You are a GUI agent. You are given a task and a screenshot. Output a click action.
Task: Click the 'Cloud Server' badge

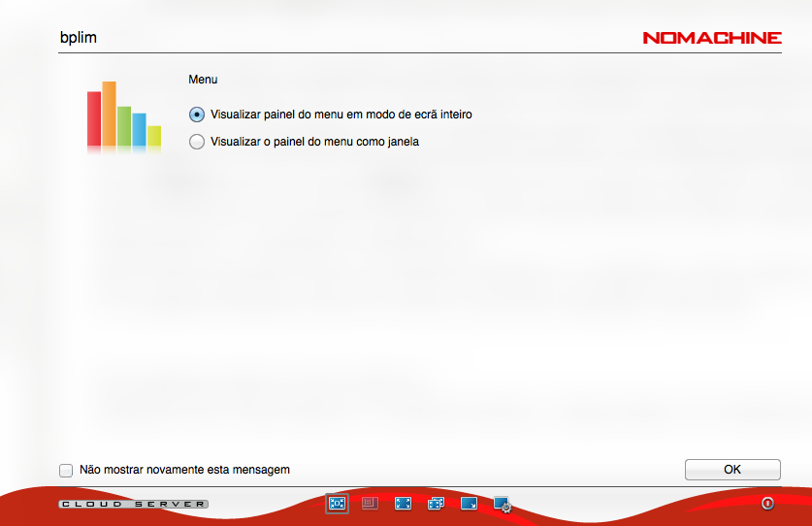tap(133, 504)
